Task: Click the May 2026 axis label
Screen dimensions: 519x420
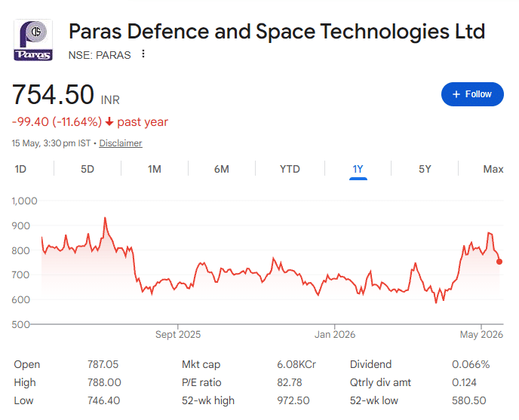Action: 481,335
